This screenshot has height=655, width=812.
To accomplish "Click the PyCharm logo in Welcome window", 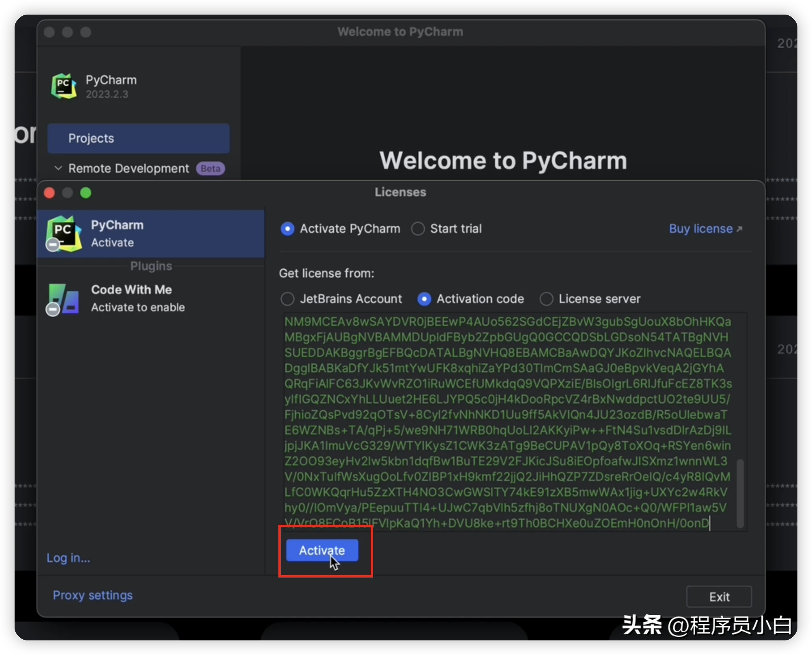I will point(64,86).
